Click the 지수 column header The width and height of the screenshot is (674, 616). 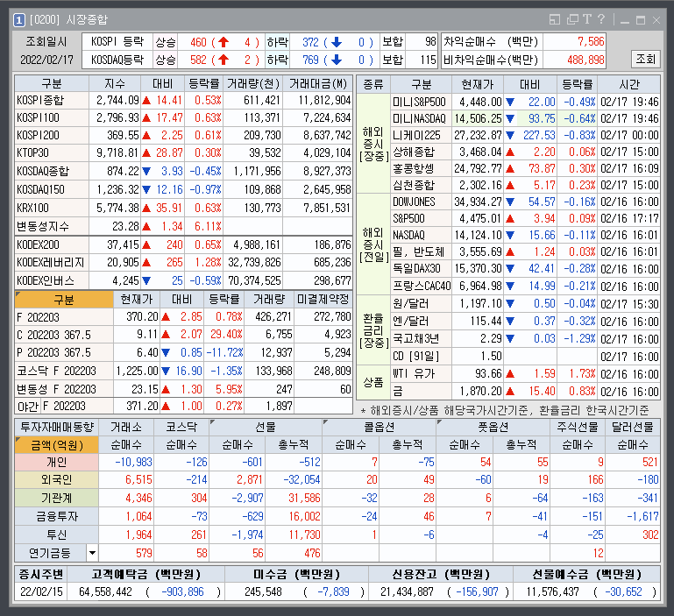(x=115, y=83)
